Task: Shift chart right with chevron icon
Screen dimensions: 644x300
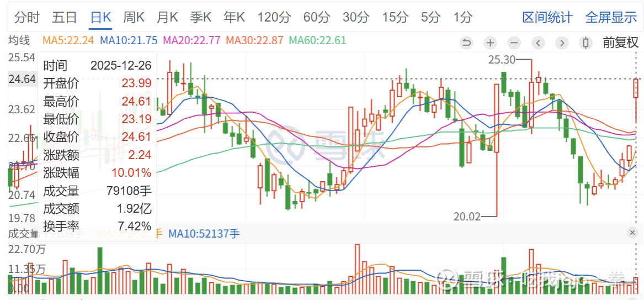Action: click(562, 43)
